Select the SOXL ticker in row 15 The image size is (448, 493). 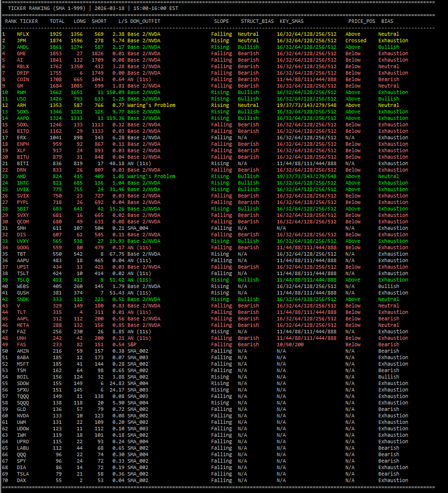[23, 125]
